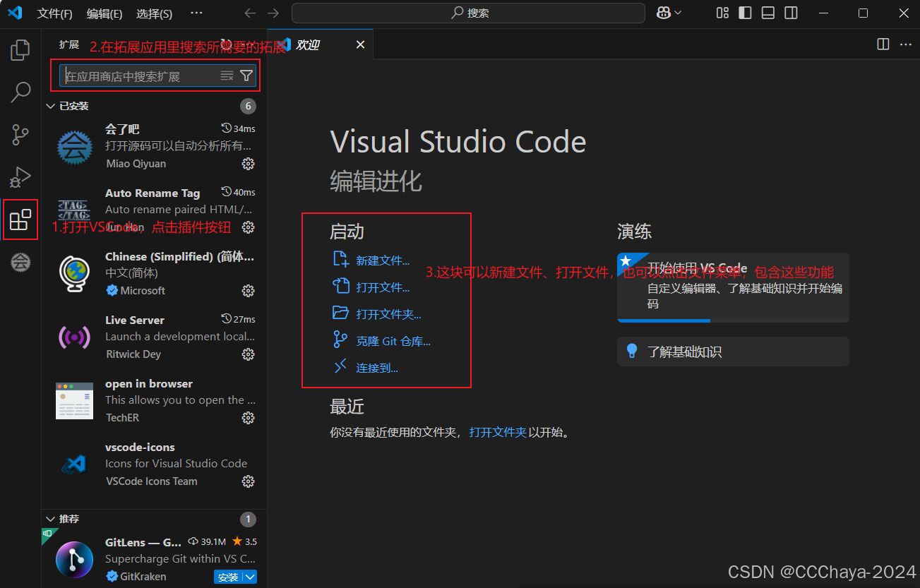This screenshot has width=920, height=588.
Task: Click 打开文件夹 link under 最近
Action: (x=498, y=432)
